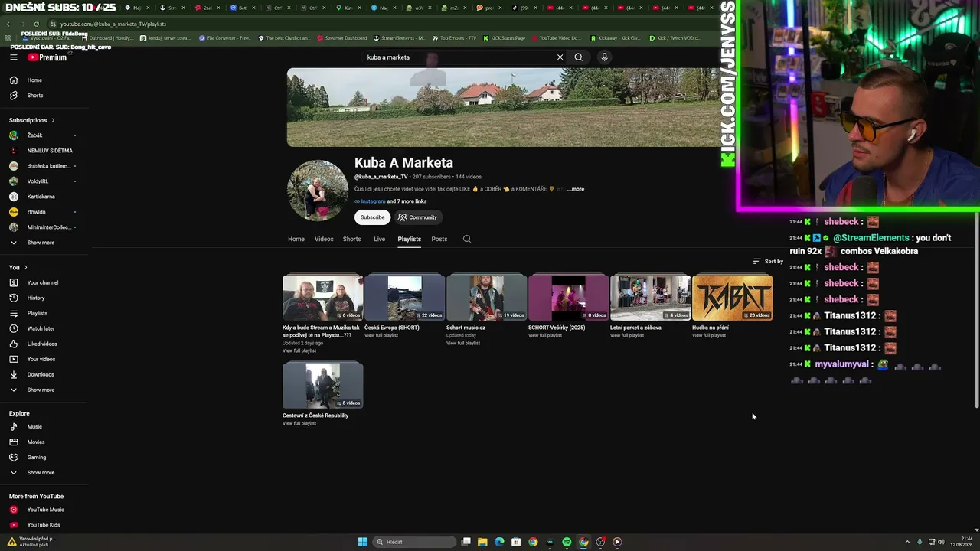
Task: Show hidden system tray icons
Action: point(907,542)
